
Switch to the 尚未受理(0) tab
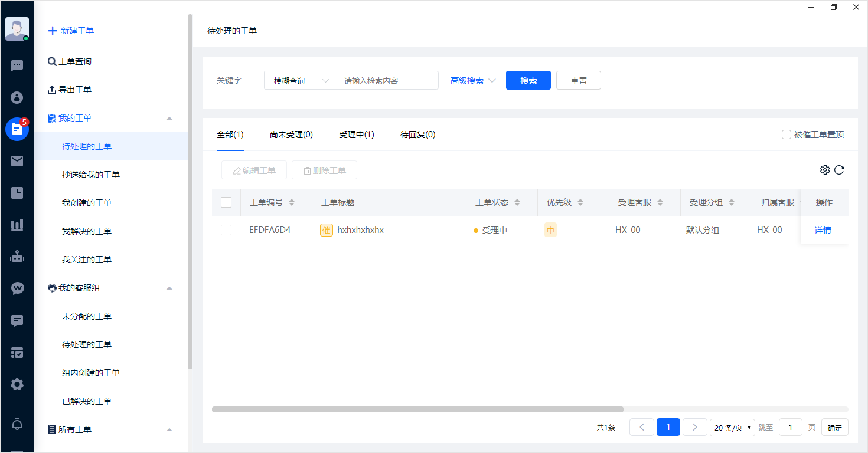click(291, 134)
